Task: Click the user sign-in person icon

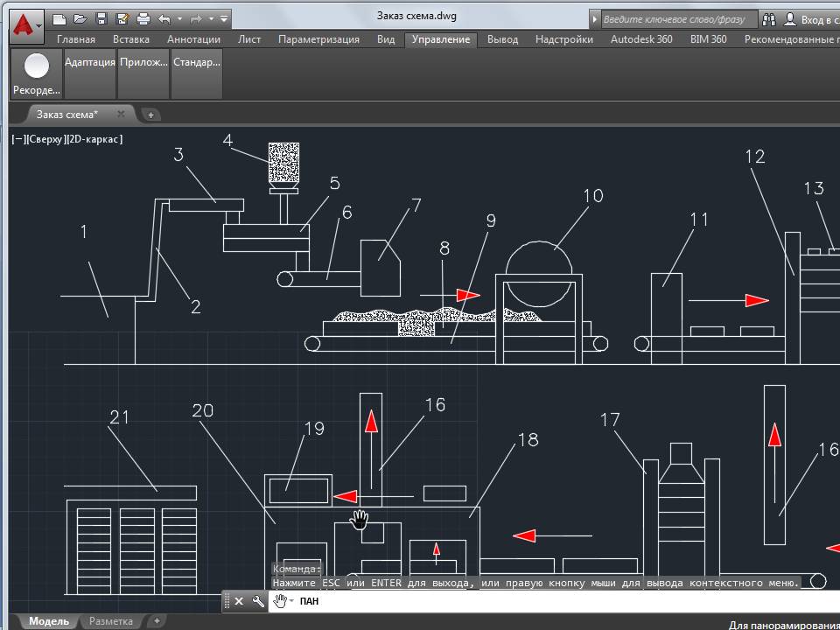Action: [x=789, y=20]
